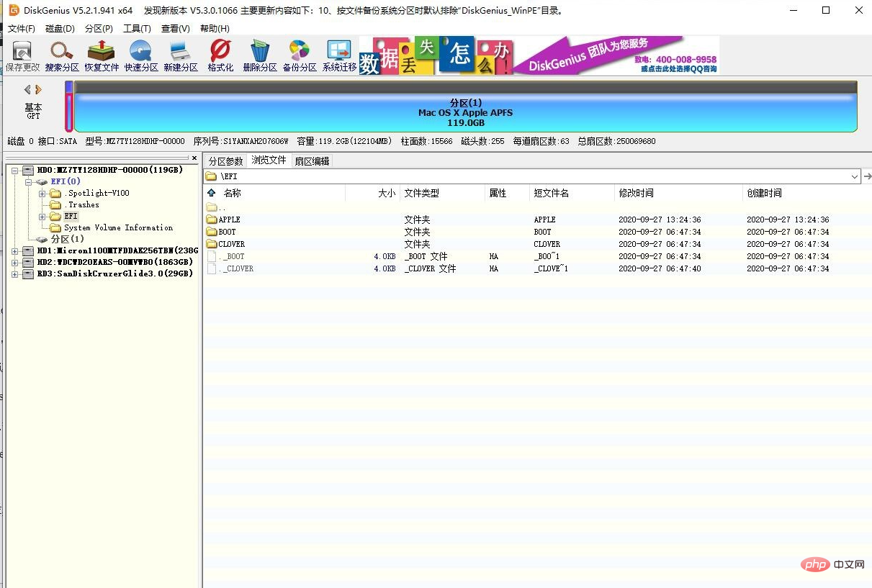Select the CLOVER folder icon in file list
The width and height of the screenshot is (872, 588).
pyautogui.click(x=212, y=244)
